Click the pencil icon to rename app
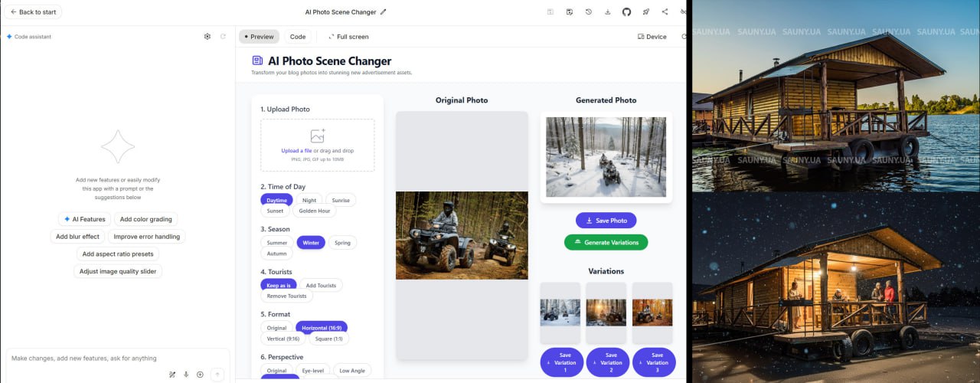The height and width of the screenshot is (383, 980). [384, 12]
